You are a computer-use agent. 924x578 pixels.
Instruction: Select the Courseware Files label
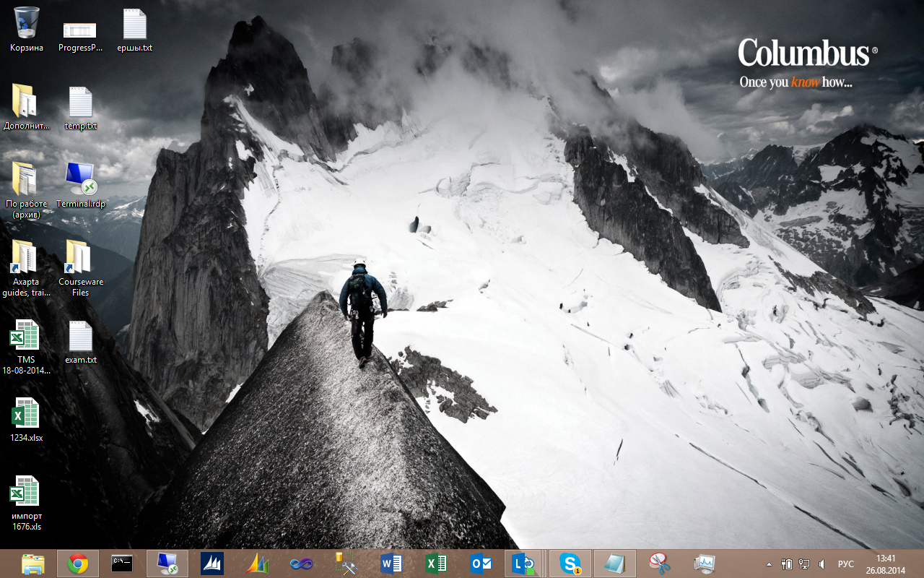[80, 288]
